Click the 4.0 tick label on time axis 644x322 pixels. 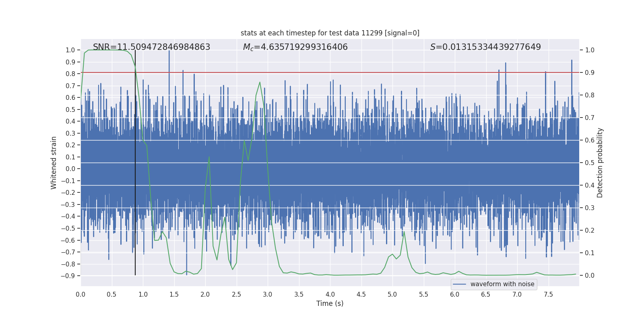(x=330, y=294)
